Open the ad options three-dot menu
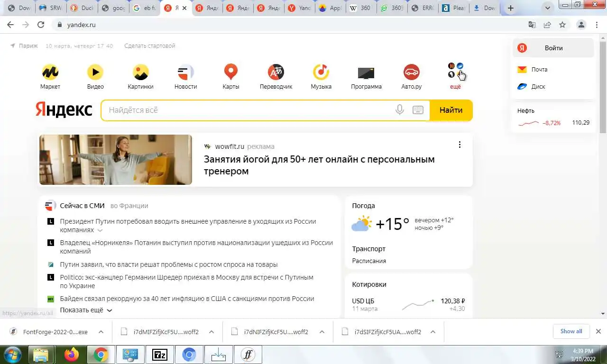 459,145
